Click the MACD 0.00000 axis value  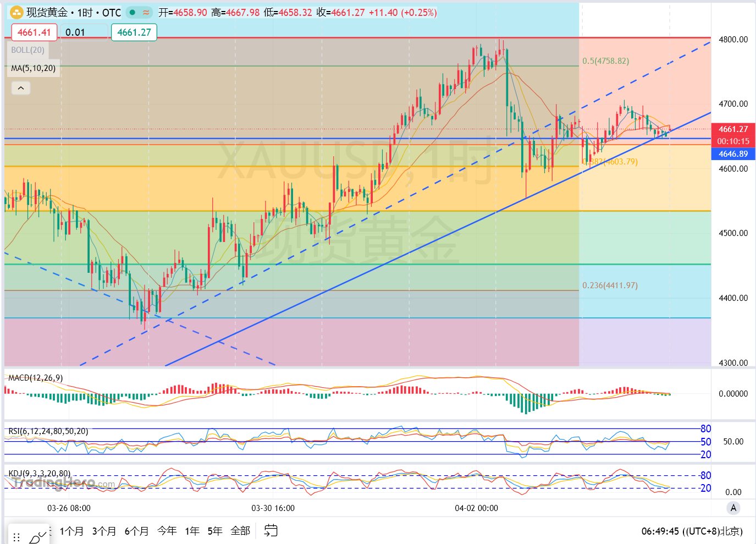[x=733, y=394]
